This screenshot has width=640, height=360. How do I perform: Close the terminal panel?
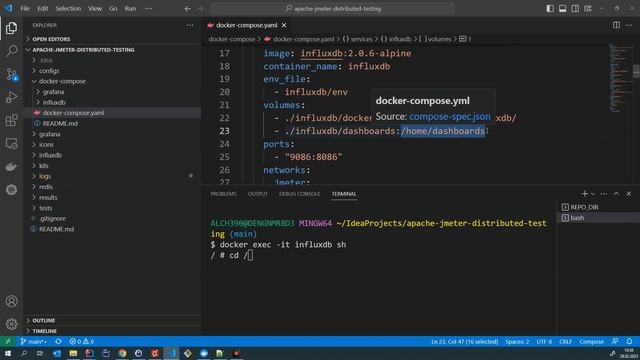pos(629,194)
